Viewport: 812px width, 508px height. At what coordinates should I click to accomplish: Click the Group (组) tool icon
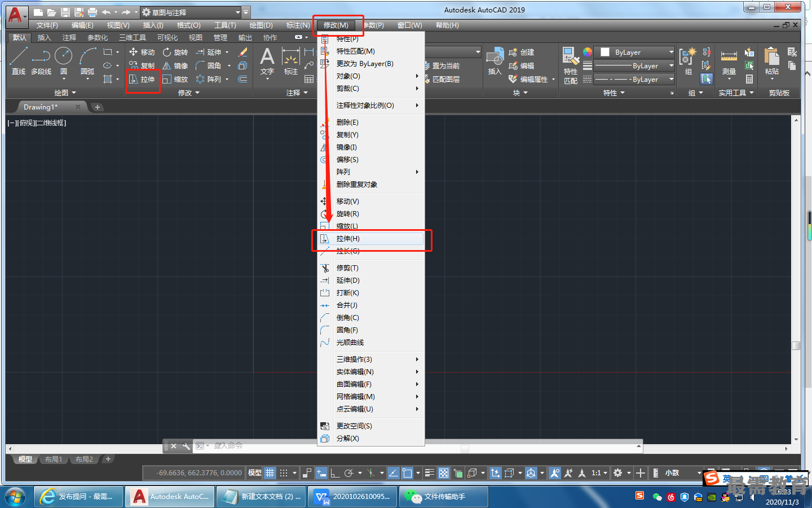point(688,61)
